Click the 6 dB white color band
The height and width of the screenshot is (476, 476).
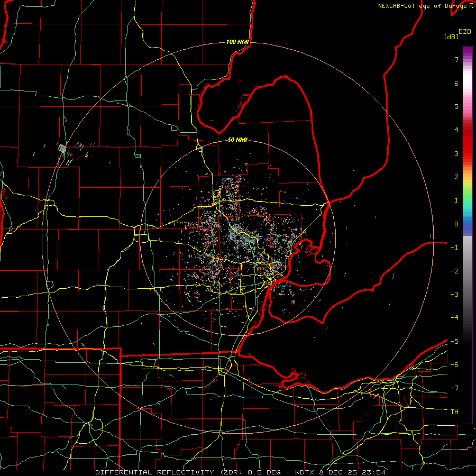pos(467,83)
